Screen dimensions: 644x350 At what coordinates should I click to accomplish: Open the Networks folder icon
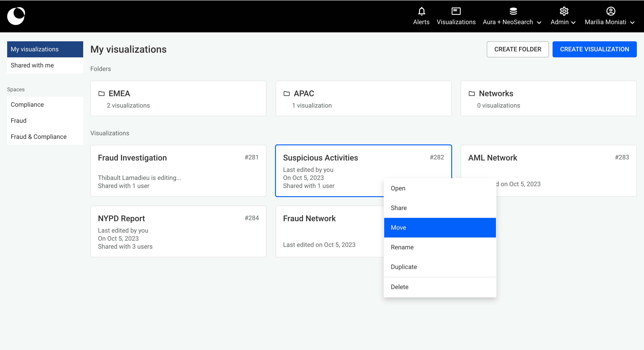coord(472,94)
